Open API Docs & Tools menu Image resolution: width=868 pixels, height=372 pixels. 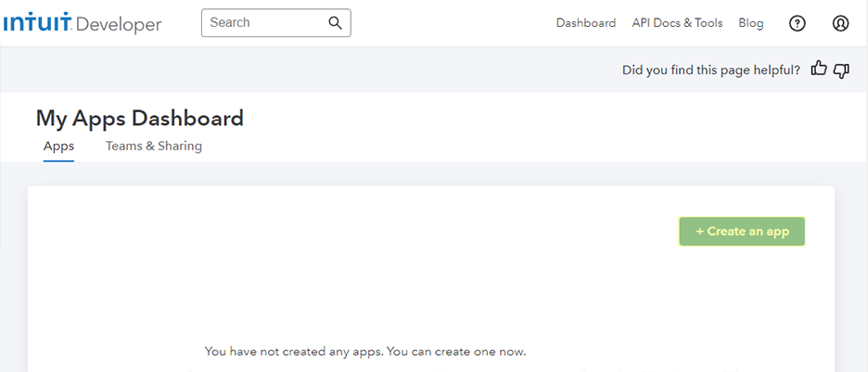click(x=677, y=23)
